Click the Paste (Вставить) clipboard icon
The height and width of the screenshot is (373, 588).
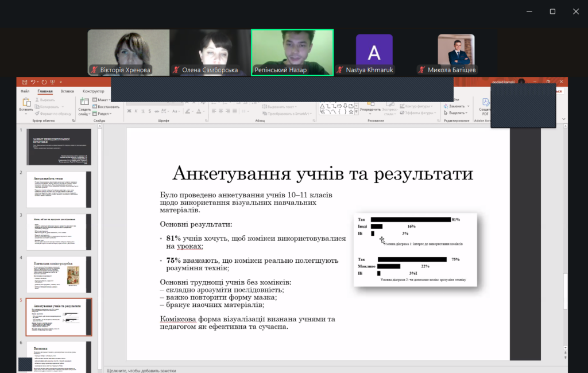click(x=26, y=103)
